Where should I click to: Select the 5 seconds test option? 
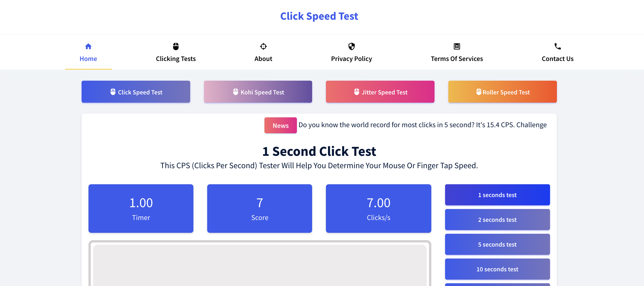pyautogui.click(x=497, y=244)
